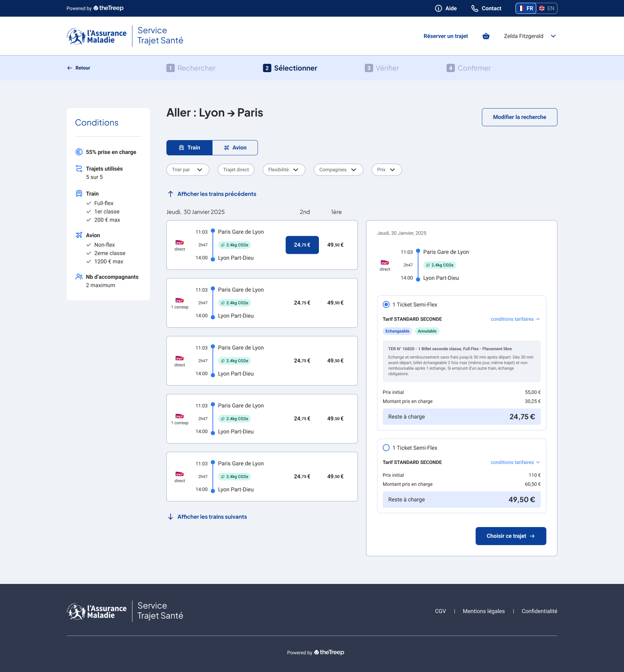This screenshot has width=624, height=672.
Task: Click the footer L'Assurance Maladie logo
Action: pyautogui.click(x=97, y=611)
